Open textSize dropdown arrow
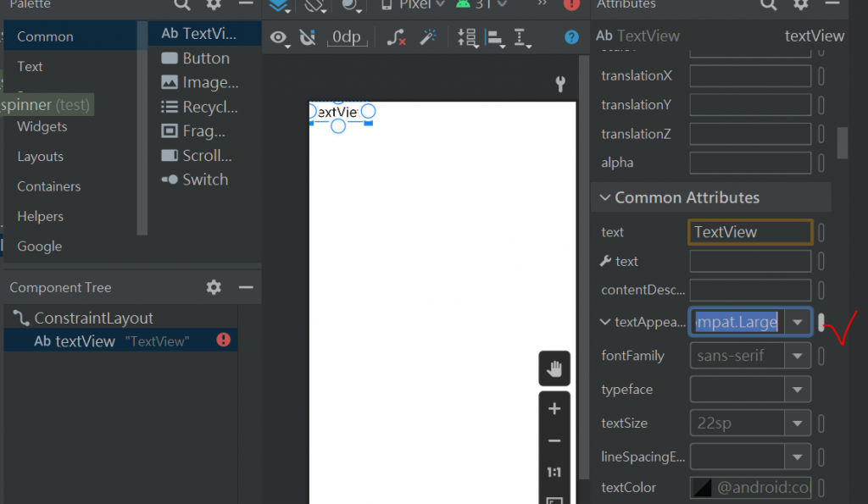Image resolution: width=868 pixels, height=504 pixels. [x=797, y=424]
